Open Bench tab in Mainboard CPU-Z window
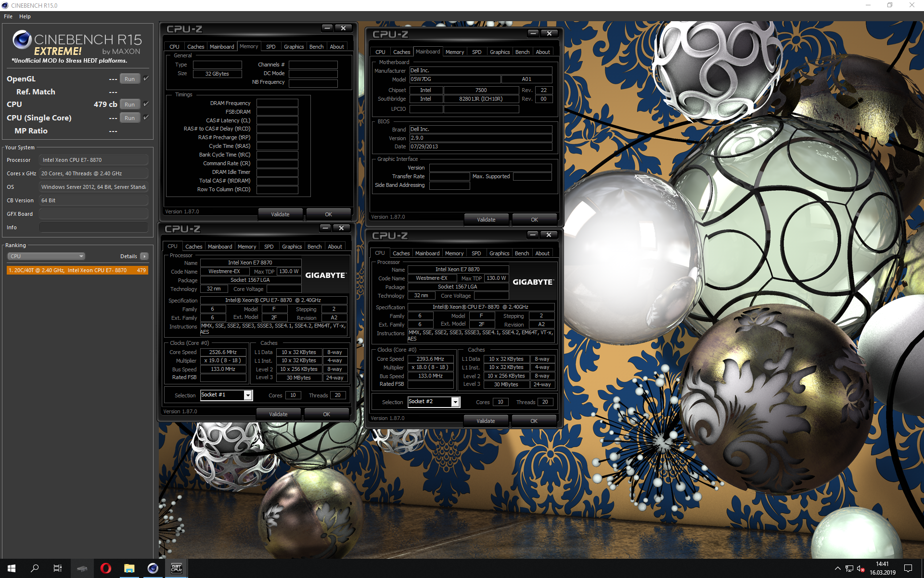The height and width of the screenshot is (578, 924). [522, 52]
